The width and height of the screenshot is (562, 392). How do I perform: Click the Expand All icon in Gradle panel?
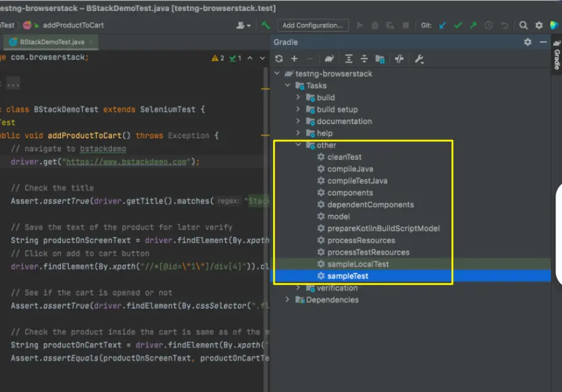pos(349,58)
